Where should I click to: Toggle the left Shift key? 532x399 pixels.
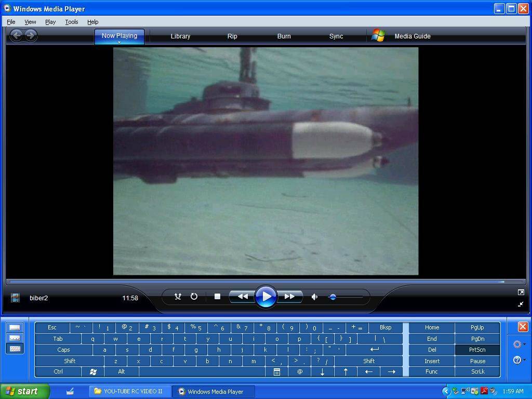pos(70,361)
